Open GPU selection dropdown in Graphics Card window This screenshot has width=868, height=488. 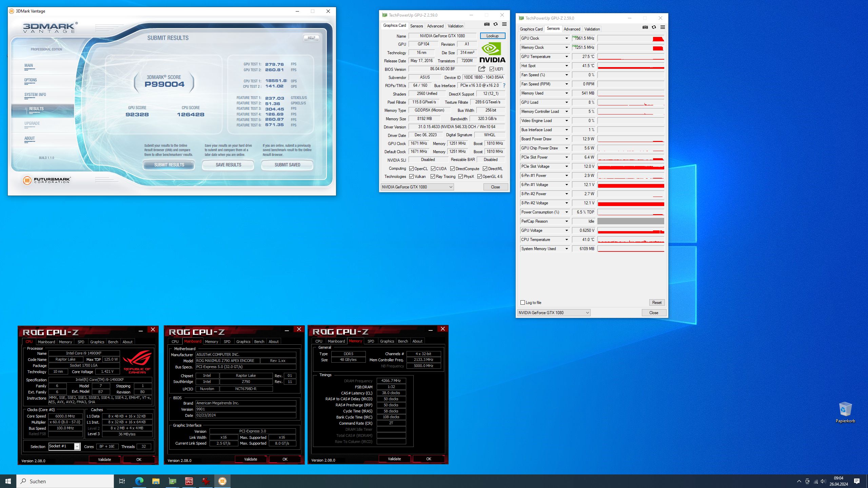pyautogui.click(x=417, y=187)
